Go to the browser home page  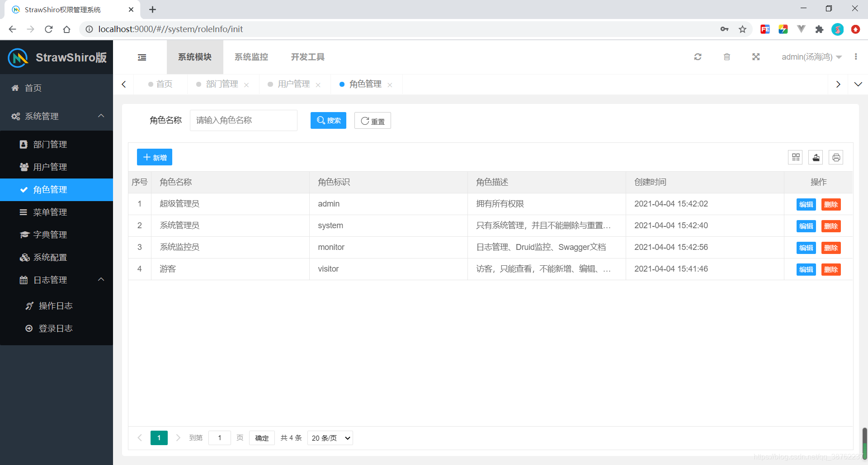pos(67,29)
